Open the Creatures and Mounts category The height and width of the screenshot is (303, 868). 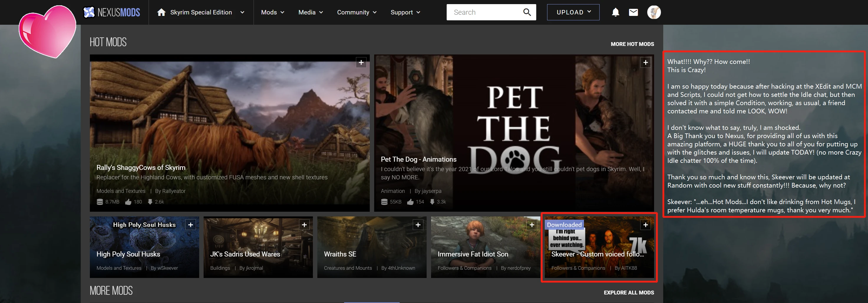coord(348,268)
